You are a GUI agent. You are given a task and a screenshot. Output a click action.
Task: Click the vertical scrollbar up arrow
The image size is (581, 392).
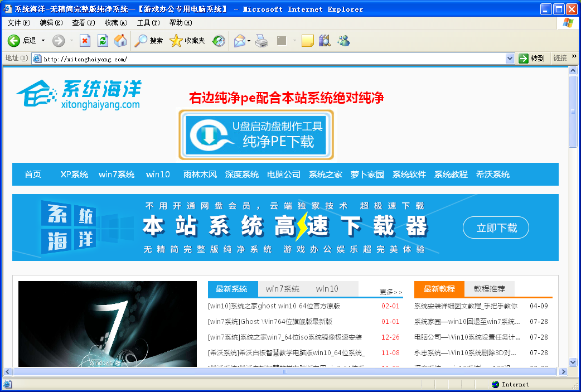(x=573, y=70)
